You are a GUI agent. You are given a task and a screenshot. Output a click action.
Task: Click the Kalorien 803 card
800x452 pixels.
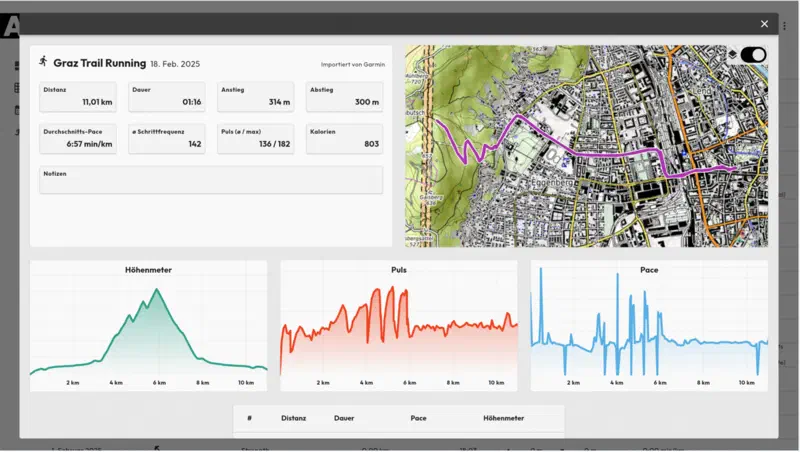pyautogui.click(x=344, y=138)
